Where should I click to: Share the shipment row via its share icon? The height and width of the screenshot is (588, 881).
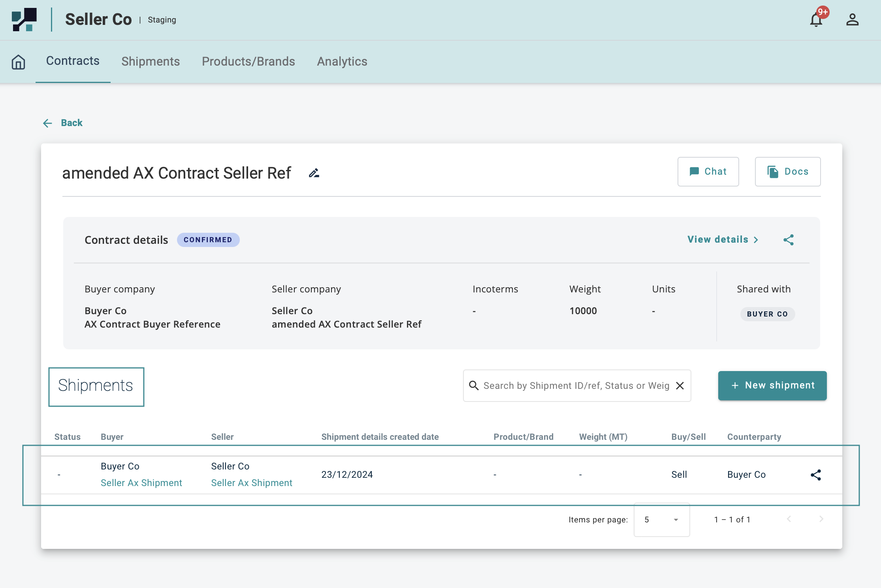point(816,475)
